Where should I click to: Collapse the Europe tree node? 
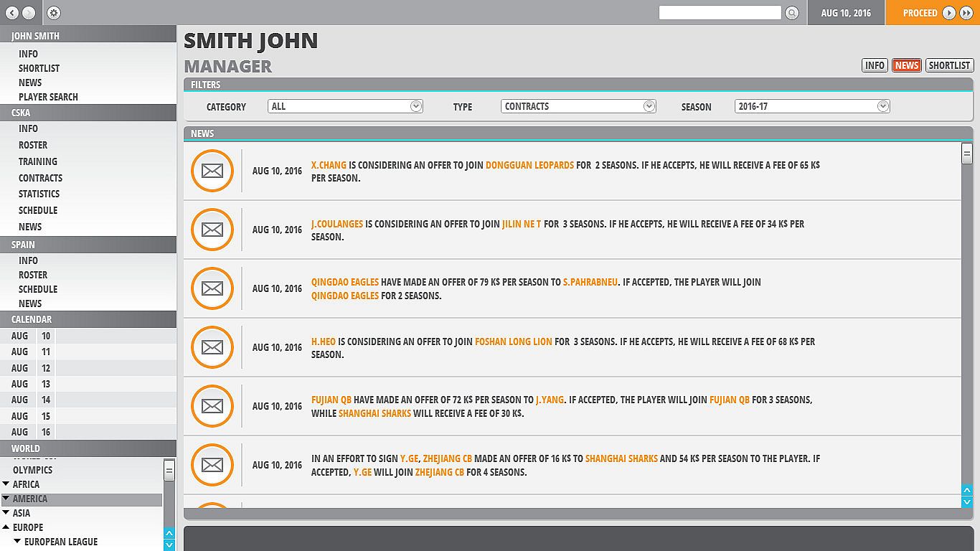(x=6, y=527)
